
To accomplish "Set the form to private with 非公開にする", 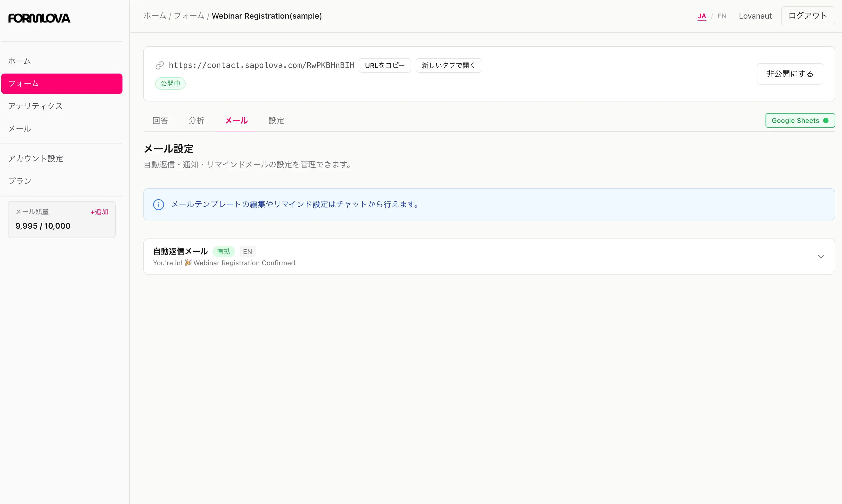I will [789, 74].
